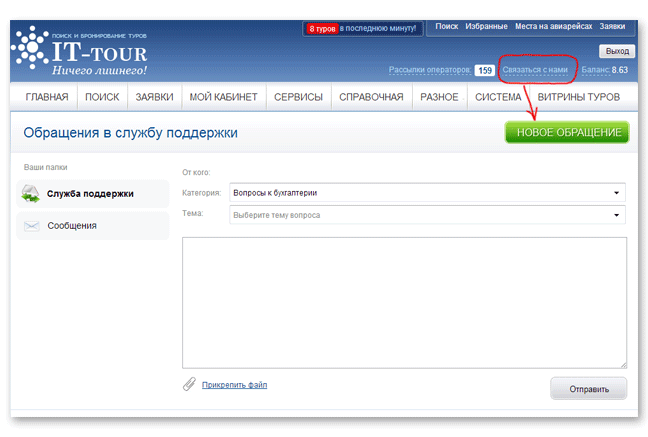Click the green НОВОЕ ОБРАЩЕНИЕ button

(x=567, y=132)
